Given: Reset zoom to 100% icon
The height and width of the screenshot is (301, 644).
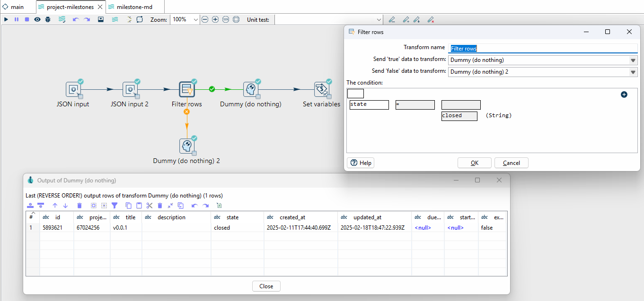Looking at the screenshot, I should tap(226, 19).
